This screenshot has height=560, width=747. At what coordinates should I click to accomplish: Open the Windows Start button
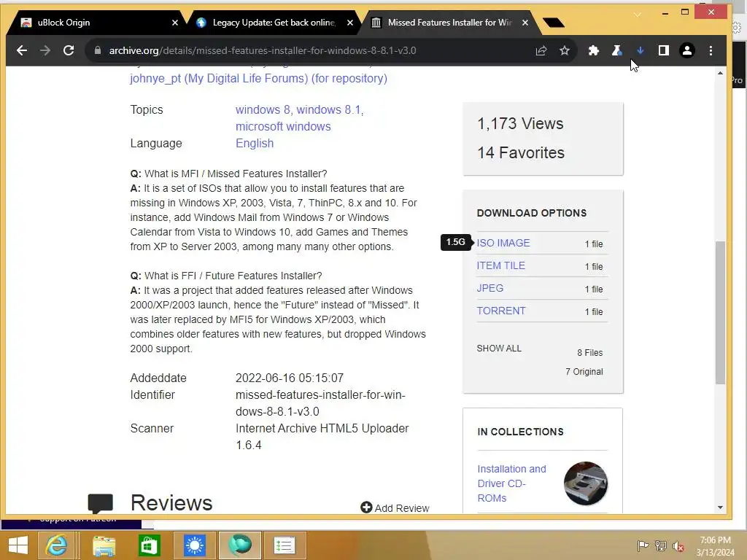[18, 545]
